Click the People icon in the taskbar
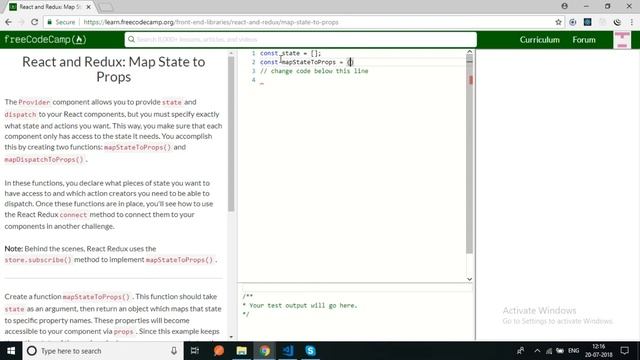Image resolution: width=640 pixels, height=360 pixels. (520, 351)
